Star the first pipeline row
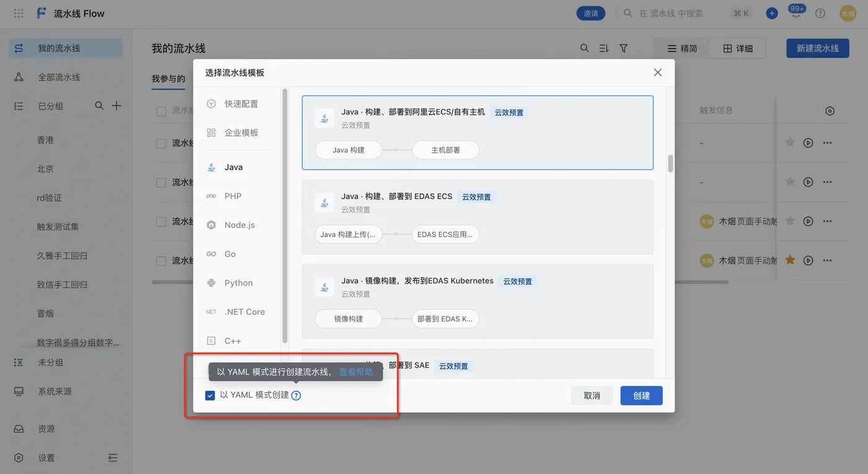This screenshot has height=474, width=868. click(790, 143)
